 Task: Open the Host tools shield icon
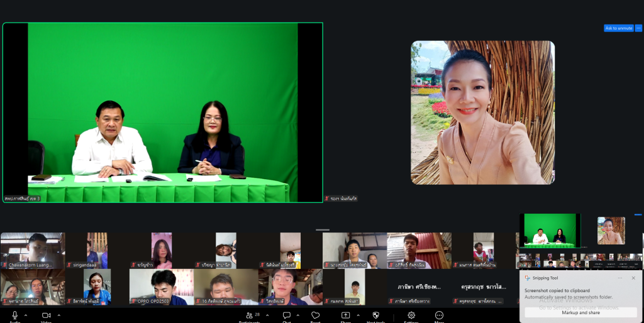(x=375, y=315)
